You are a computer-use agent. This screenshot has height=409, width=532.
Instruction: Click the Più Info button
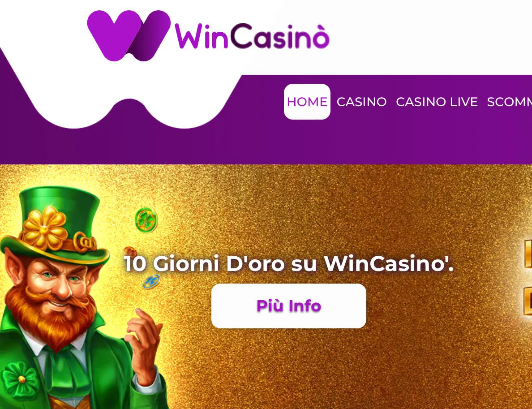coord(289,306)
